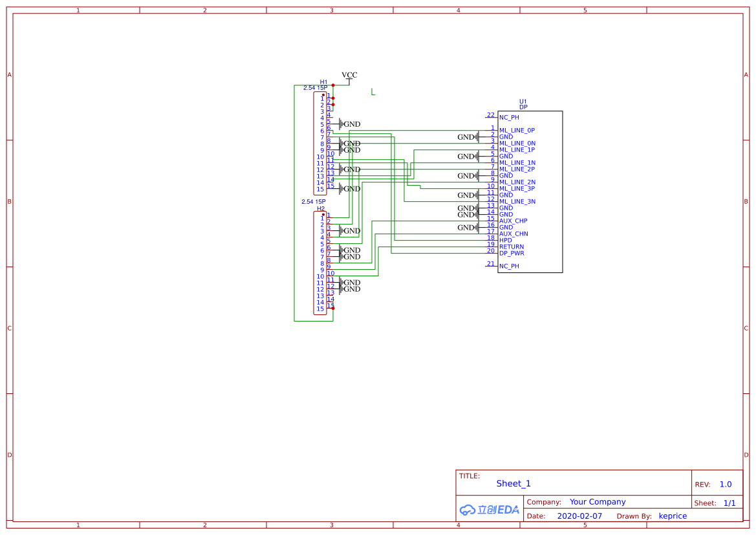
Task: Click the GND symbol on H1 pin 5
Action: (x=350, y=124)
